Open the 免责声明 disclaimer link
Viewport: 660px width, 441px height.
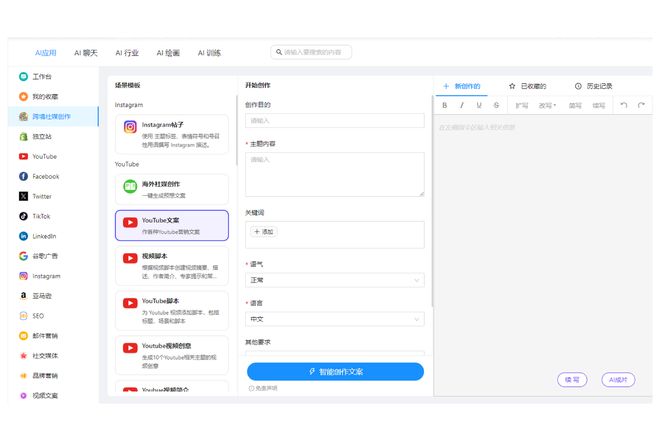pos(263,388)
